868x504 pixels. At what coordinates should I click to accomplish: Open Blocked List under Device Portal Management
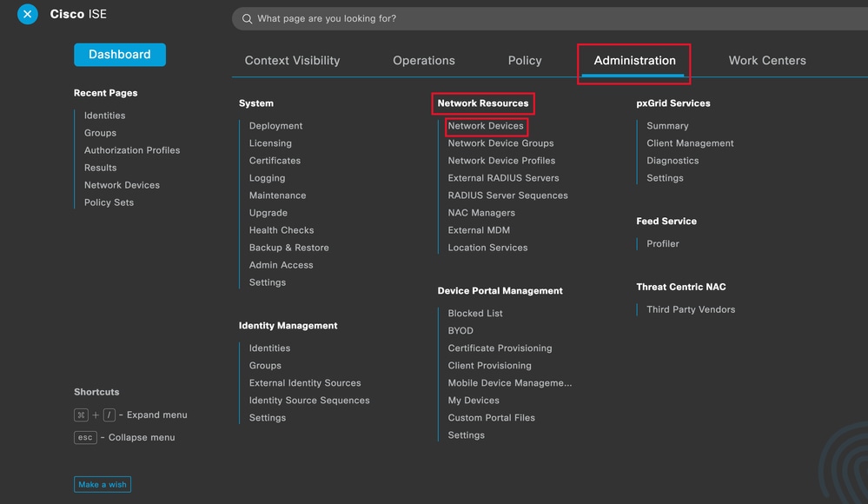click(x=475, y=313)
